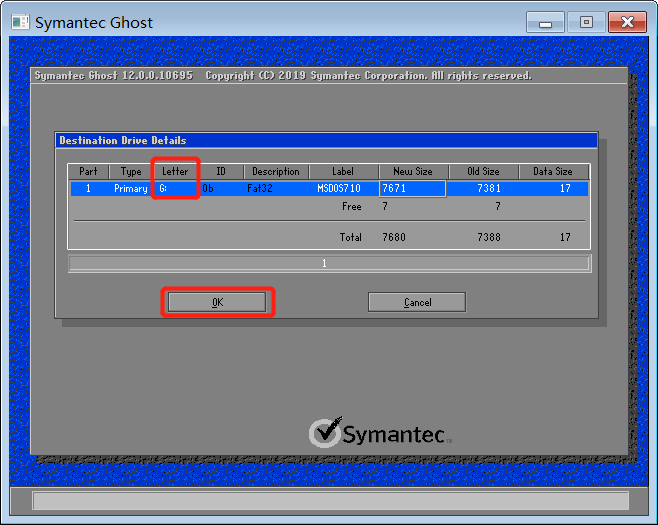
Task: Click the Free row label
Action: click(352, 206)
